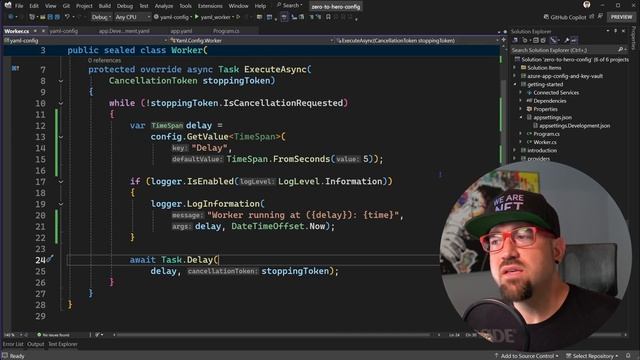Expand the introduction project node
The width and height of the screenshot is (640, 360).
(515, 150)
